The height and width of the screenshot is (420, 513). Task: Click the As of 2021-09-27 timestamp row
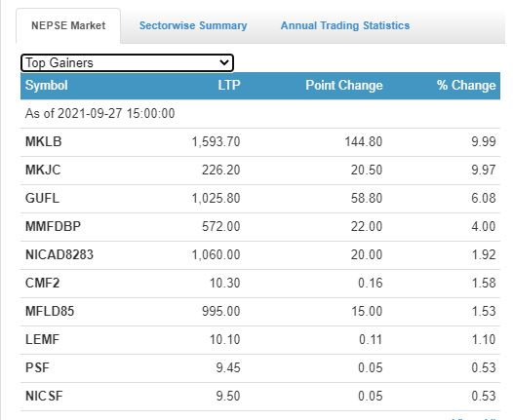pyautogui.click(x=260, y=114)
